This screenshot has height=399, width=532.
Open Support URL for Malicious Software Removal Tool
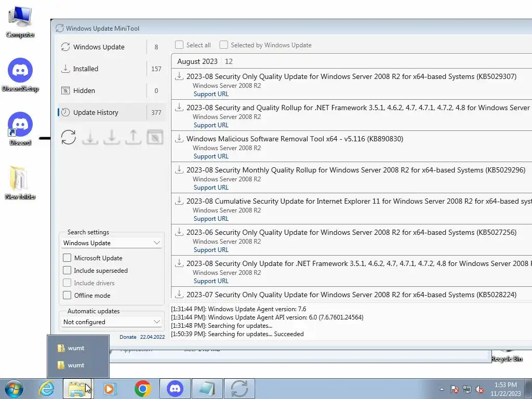coord(211,156)
